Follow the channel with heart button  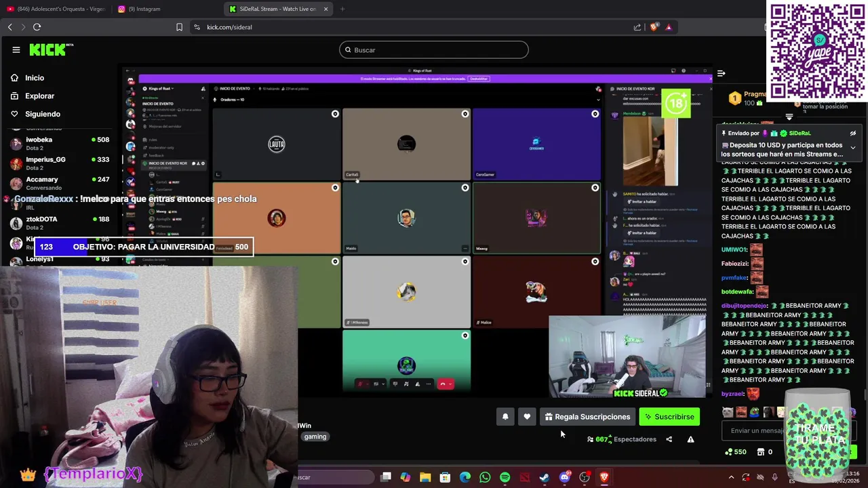point(527,417)
